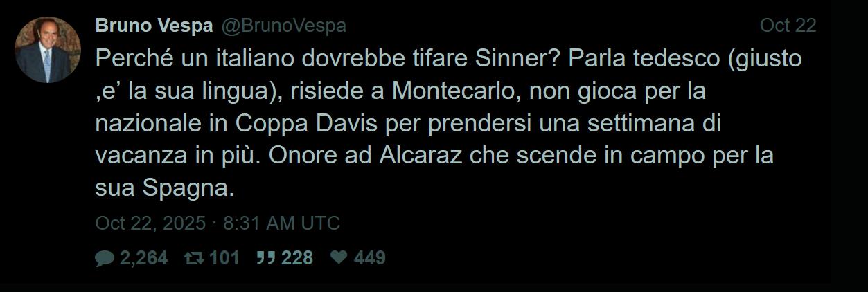Open the @BrunoVespa handle link
The height and width of the screenshot is (292, 868).
coord(283,26)
